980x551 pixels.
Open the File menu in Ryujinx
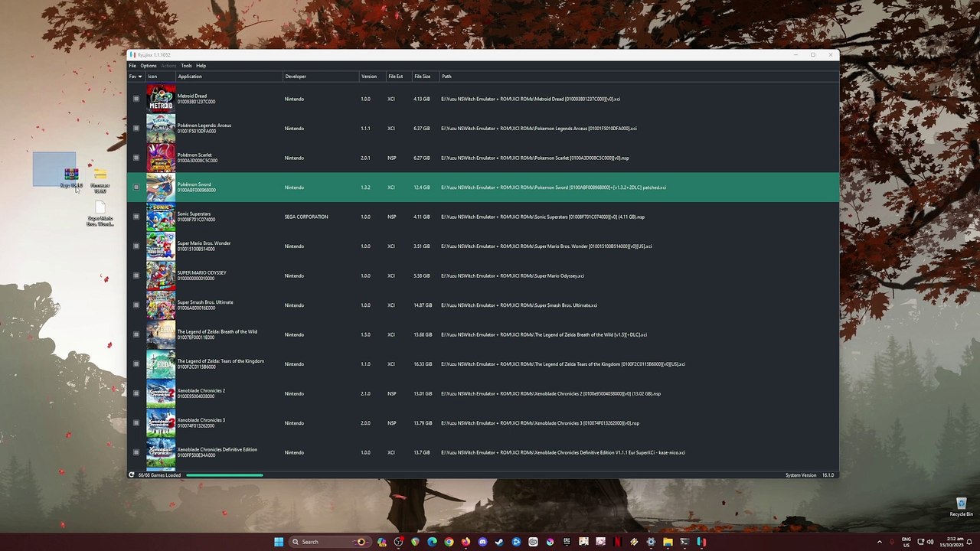(132, 66)
